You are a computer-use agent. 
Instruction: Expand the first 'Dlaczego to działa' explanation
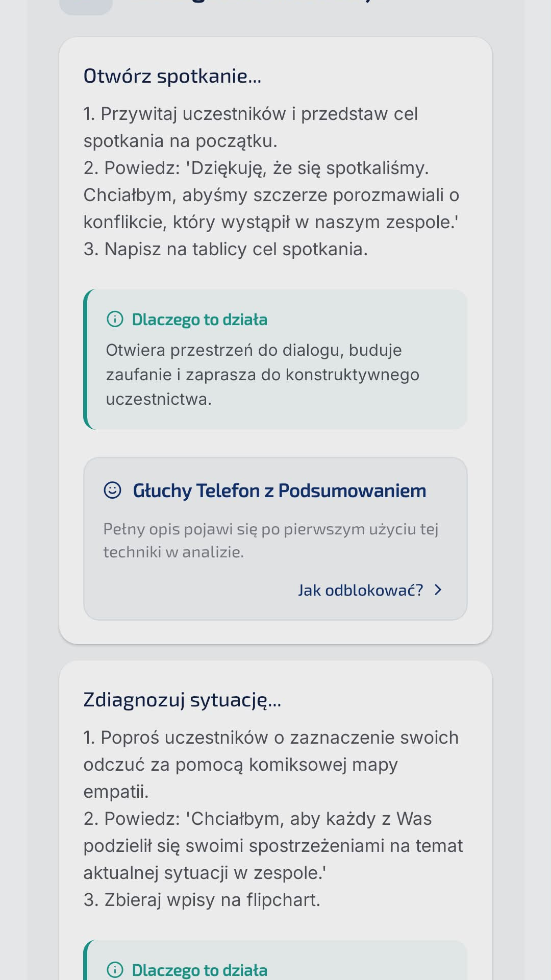[x=200, y=320]
